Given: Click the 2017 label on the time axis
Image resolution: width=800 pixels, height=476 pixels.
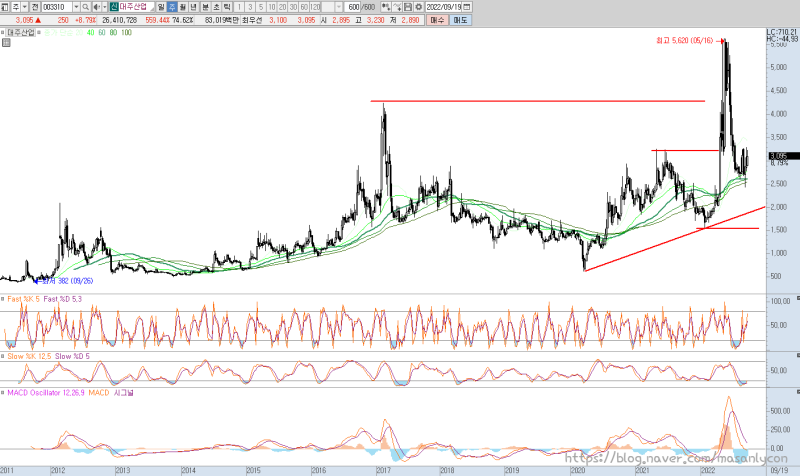Looking at the screenshot, I should (383, 470).
